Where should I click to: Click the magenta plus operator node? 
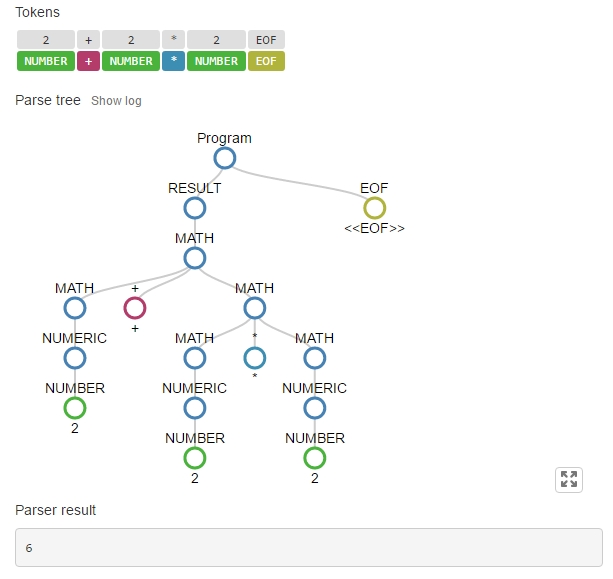pos(135,308)
